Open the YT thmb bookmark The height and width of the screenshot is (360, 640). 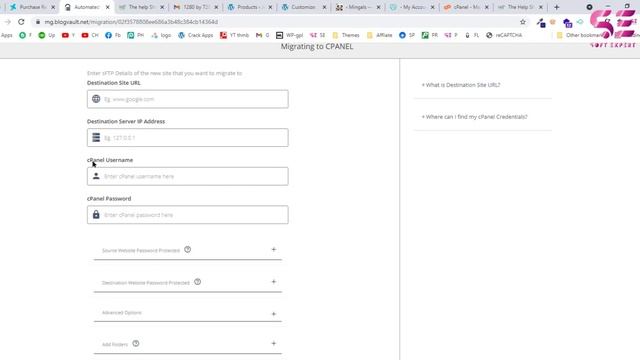[234, 36]
